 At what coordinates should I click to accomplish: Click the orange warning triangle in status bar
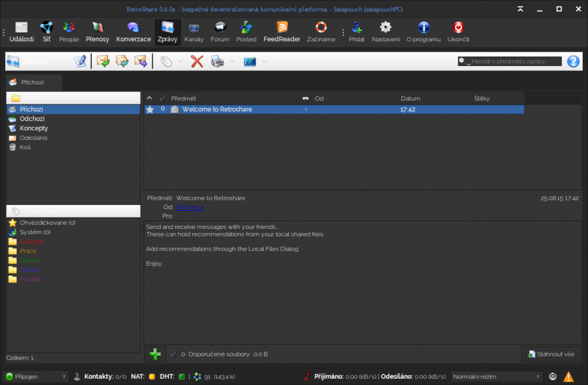pos(568,376)
